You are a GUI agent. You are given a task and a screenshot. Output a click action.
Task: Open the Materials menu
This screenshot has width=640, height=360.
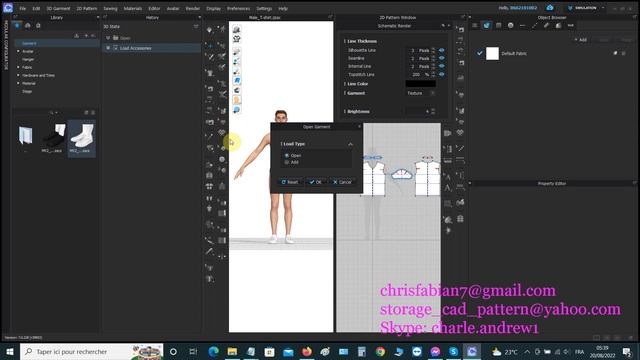133,8
